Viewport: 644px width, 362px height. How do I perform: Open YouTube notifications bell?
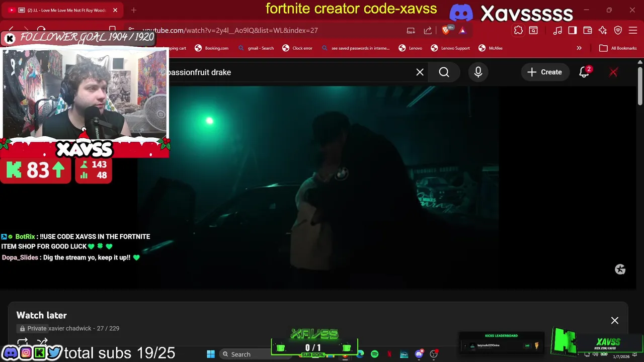click(x=584, y=72)
